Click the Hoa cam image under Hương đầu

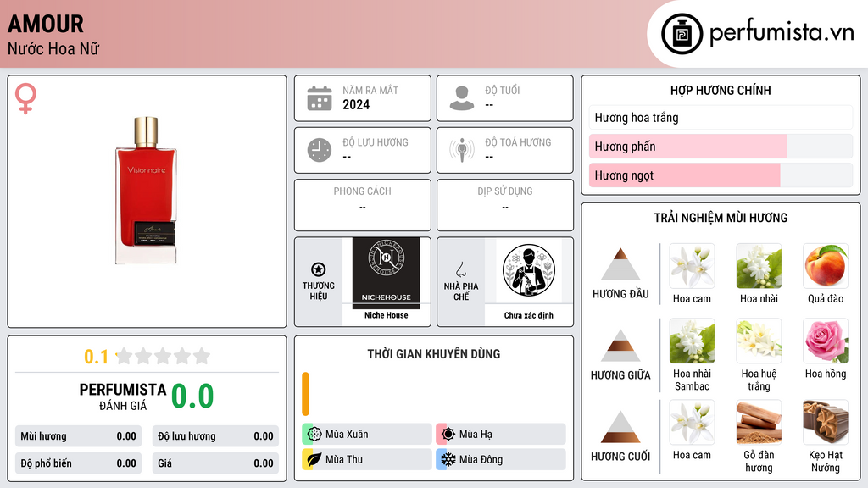(x=692, y=266)
